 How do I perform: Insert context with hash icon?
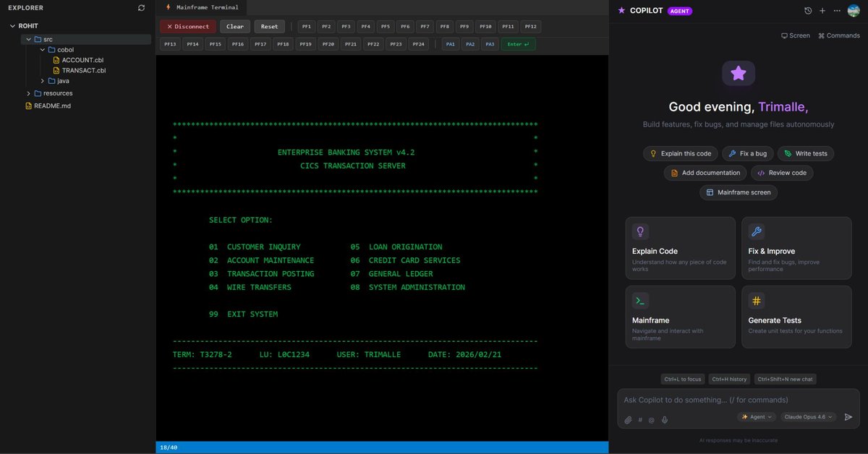pos(639,419)
